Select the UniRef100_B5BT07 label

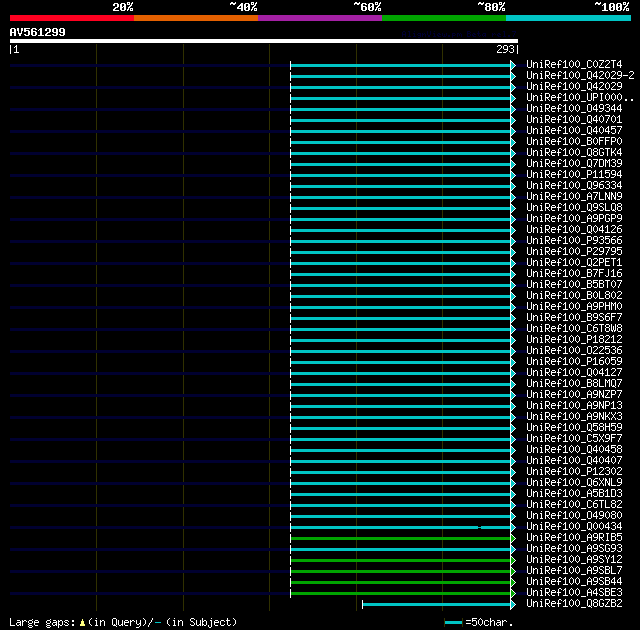[x=574, y=285]
